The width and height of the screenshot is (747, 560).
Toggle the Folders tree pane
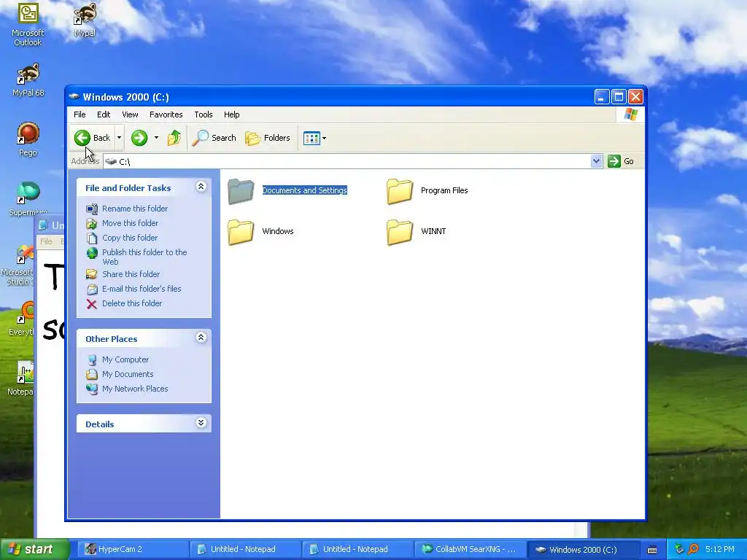[267, 138]
